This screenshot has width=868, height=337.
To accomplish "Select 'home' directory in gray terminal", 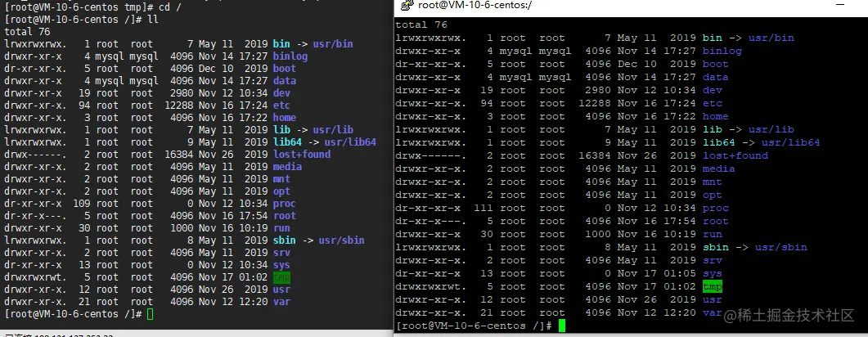I will (285, 117).
